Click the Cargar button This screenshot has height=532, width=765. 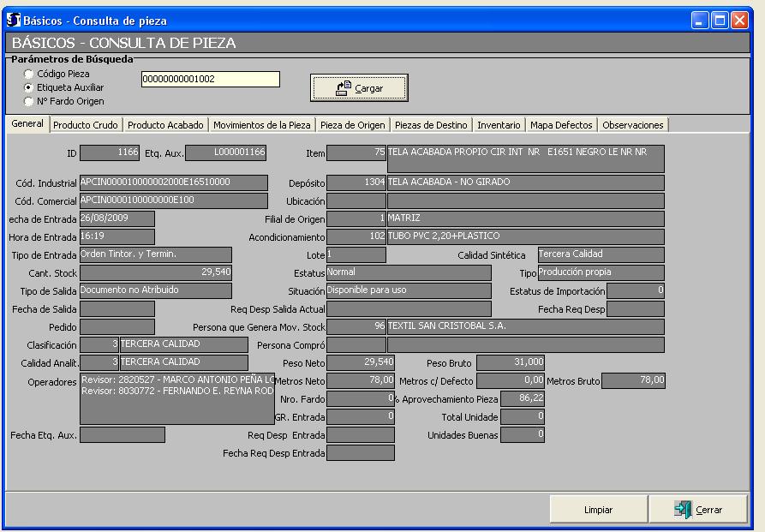[359, 88]
